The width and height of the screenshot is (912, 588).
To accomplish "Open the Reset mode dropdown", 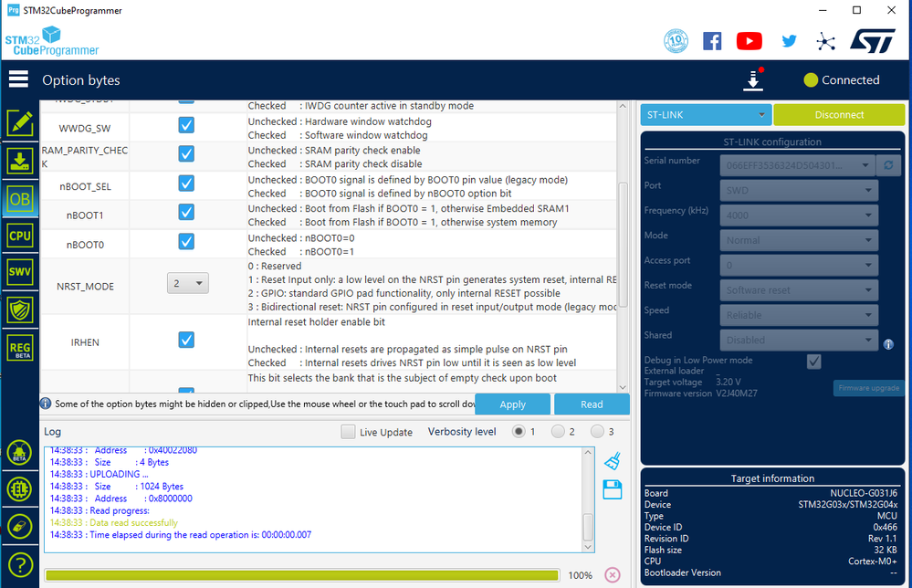I will click(x=799, y=290).
